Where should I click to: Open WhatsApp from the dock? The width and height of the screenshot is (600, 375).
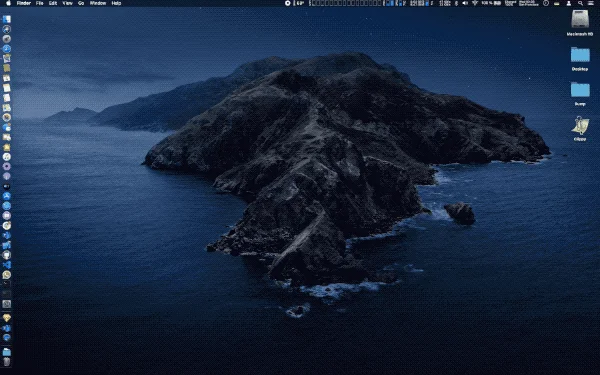7,275
